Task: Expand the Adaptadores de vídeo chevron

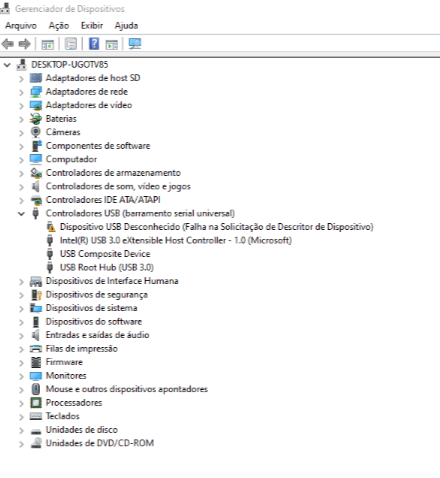Action: coord(21,106)
